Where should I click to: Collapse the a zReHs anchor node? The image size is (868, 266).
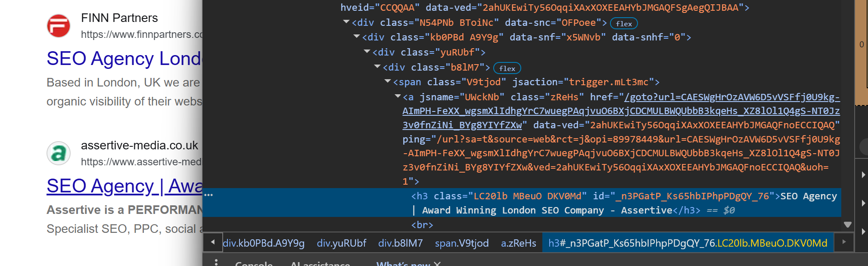(x=398, y=96)
